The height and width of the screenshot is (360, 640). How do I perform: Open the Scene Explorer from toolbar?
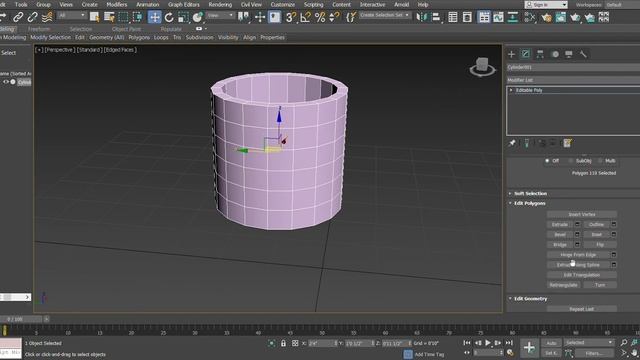coord(453,17)
